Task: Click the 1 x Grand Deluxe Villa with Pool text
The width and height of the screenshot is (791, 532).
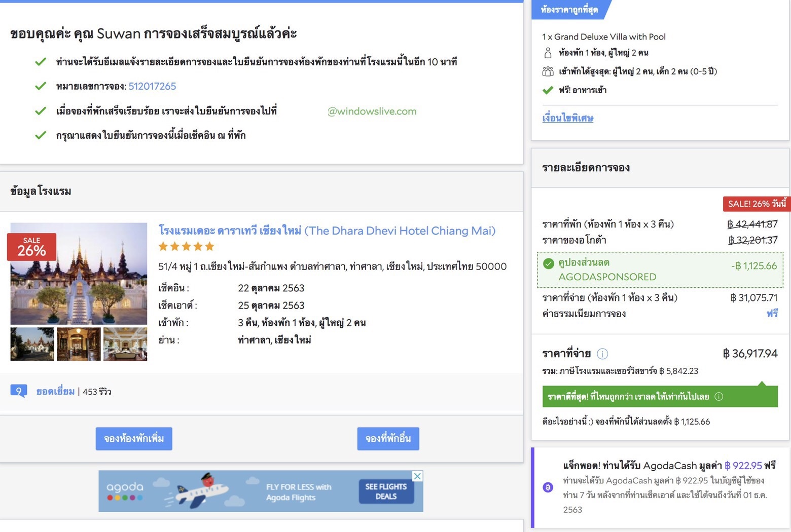Action: (603, 36)
